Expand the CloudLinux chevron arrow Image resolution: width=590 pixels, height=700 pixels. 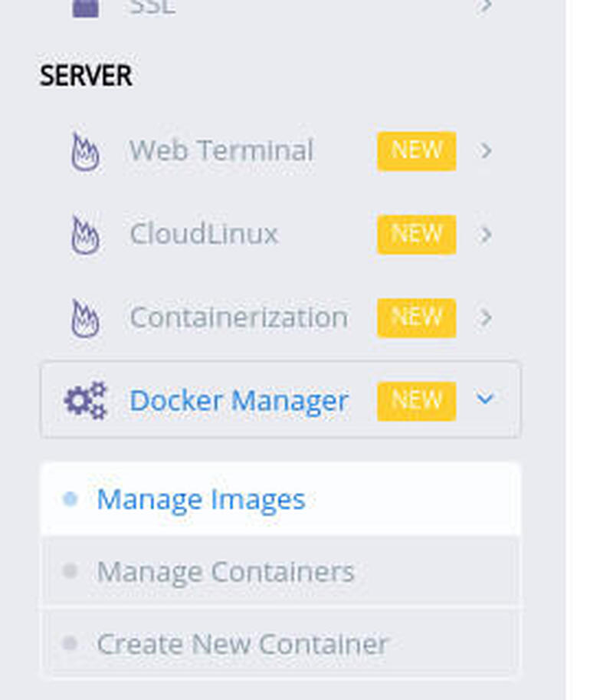tap(487, 235)
